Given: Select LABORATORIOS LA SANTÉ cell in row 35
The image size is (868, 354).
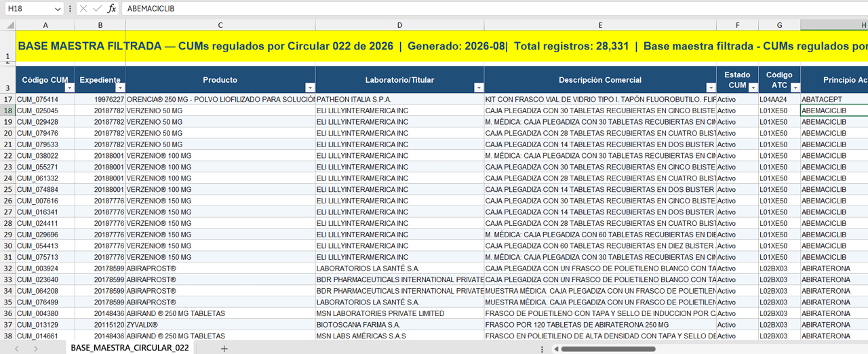Looking at the screenshot, I should click(x=399, y=302).
